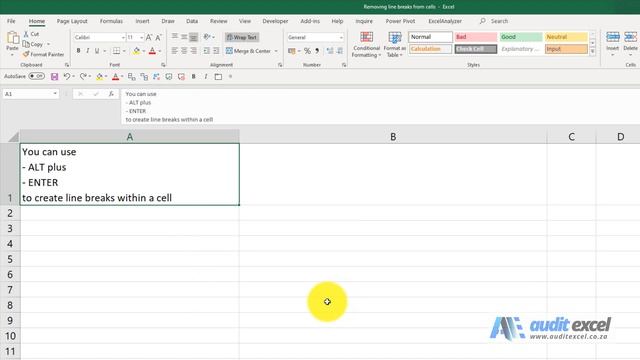Apply accounting number format
Image resolution: width=640 pixels, height=360 pixels.
pos(291,51)
